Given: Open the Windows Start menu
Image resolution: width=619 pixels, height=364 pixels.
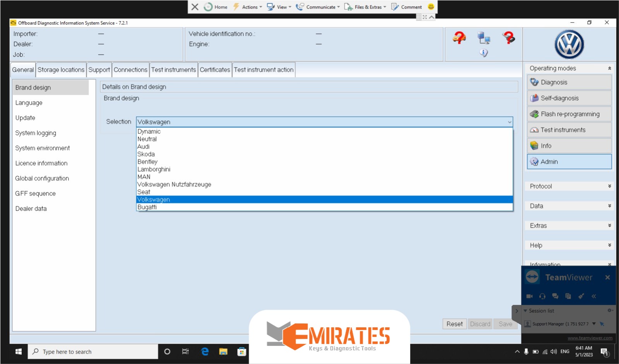Looking at the screenshot, I should click(18, 352).
